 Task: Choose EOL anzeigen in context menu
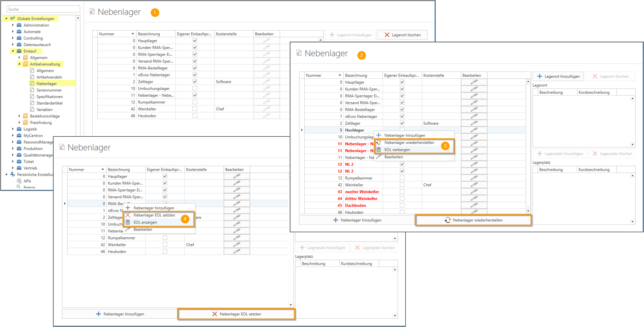(x=145, y=222)
